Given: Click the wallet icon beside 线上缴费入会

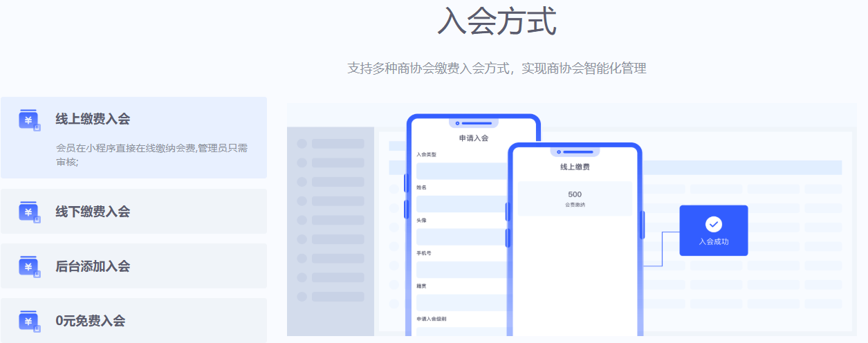Looking at the screenshot, I should pyautogui.click(x=29, y=120).
